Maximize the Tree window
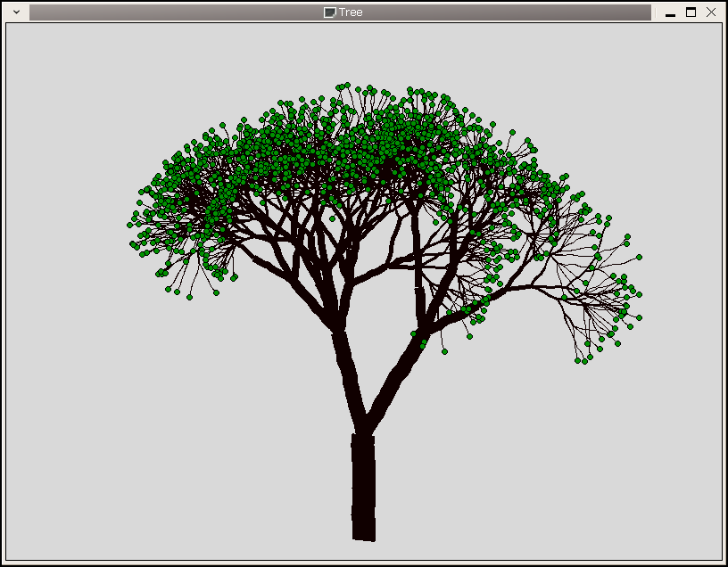 pos(691,12)
